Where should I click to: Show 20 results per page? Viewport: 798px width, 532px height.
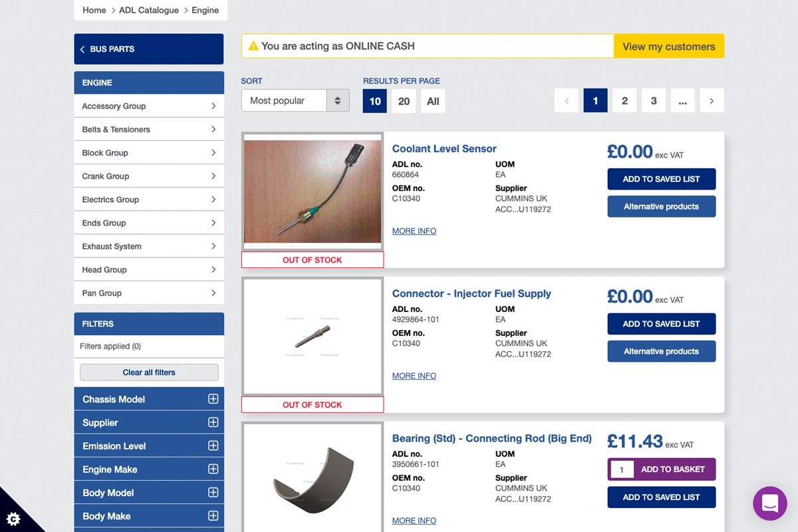pos(404,101)
